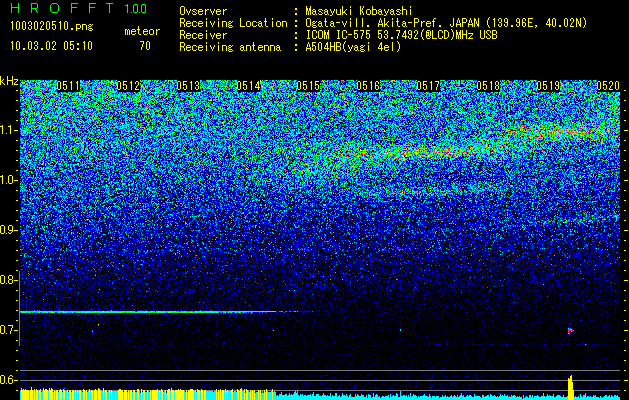Click the 0516 time marker
Image resolution: width=629 pixels, height=400 pixels.
coord(368,86)
